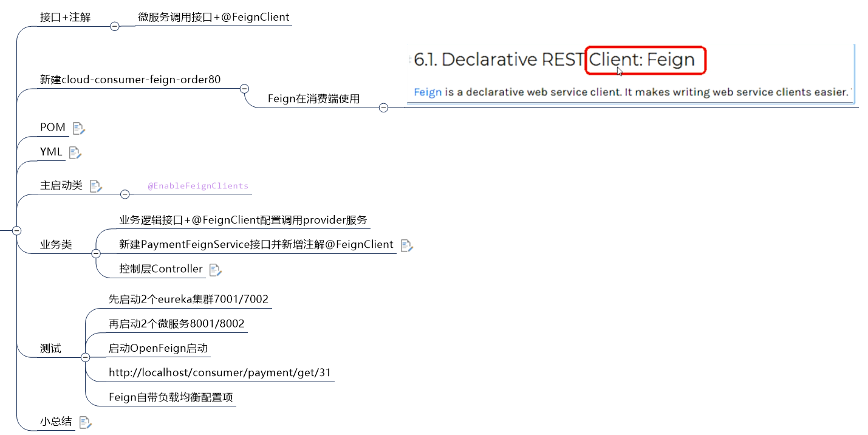The image size is (868, 435).
Task: Click the embedded Feign documentation image
Action: pos(631,74)
